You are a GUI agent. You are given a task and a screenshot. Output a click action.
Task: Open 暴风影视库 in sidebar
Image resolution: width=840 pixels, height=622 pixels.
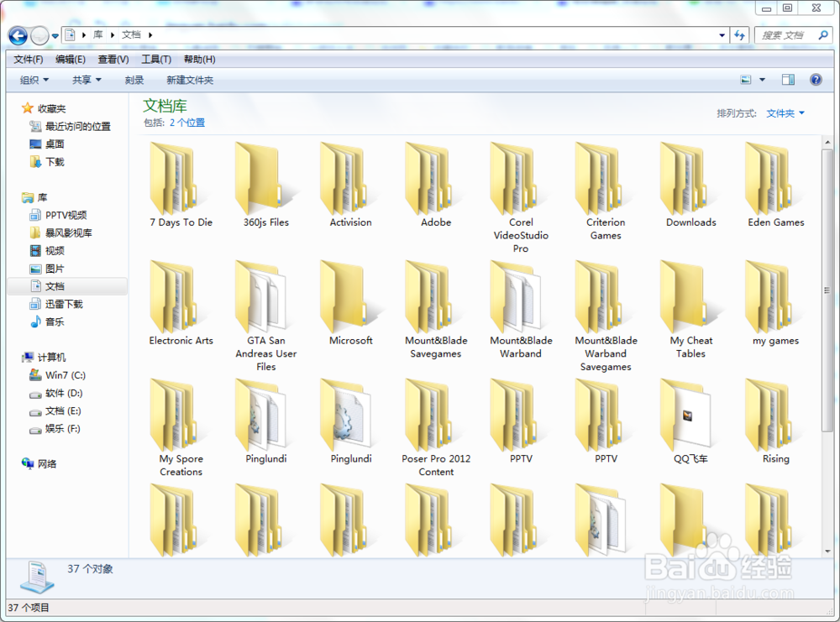(61, 233)
